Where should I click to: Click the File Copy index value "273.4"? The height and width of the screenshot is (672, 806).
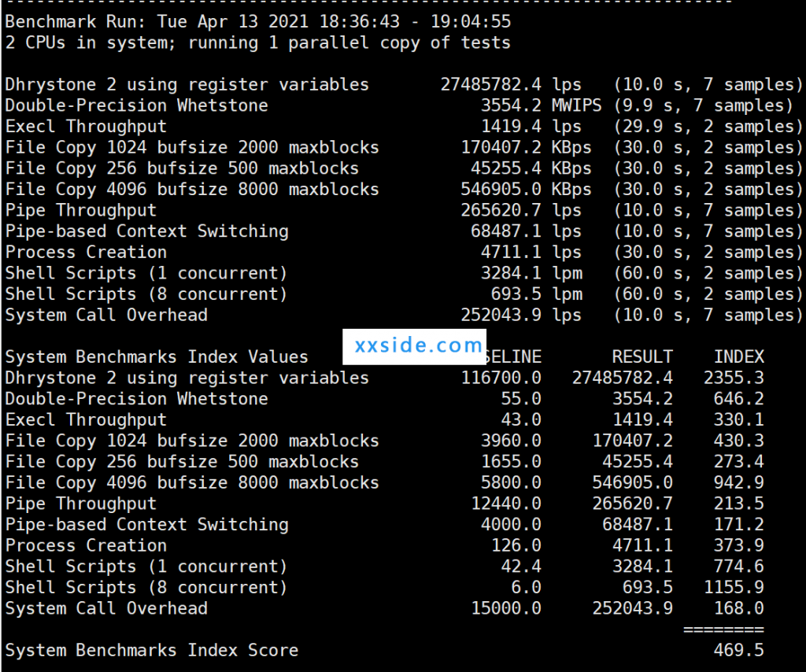coord(738,462)
